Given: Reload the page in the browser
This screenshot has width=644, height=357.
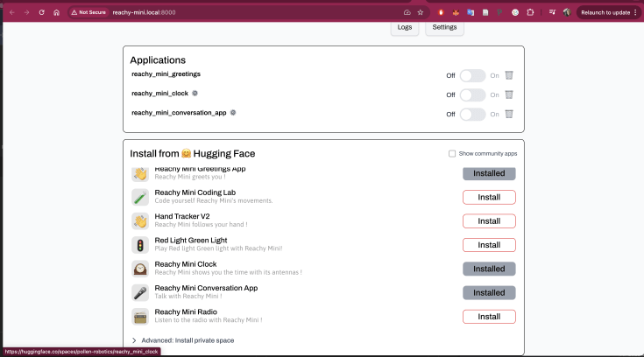Looking at the screenshot, I should coord(41,12).
